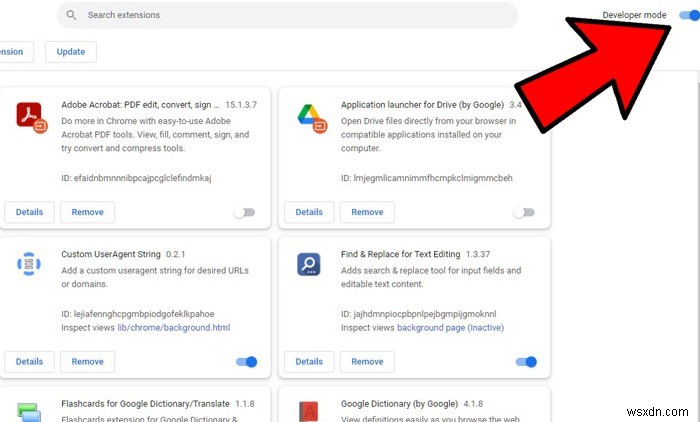Toggle Developer mode switch
700x422 pixels.
pyautogui.click(x=690, y=15)
